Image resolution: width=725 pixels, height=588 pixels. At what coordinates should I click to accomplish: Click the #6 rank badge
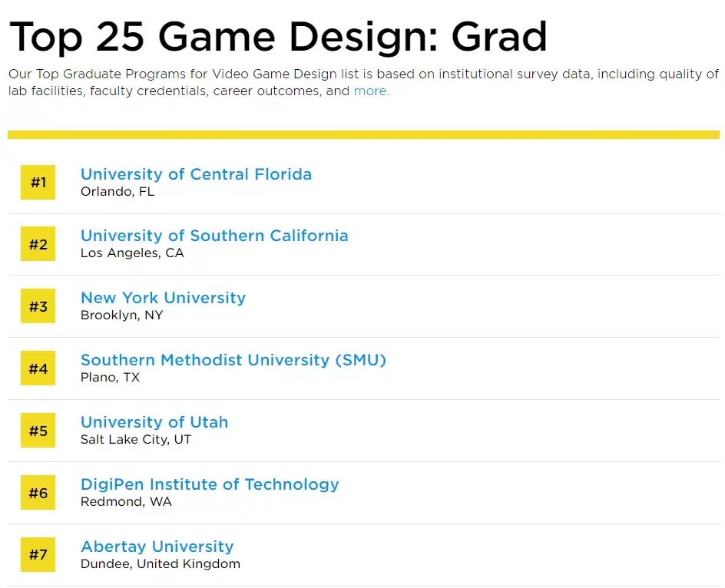(38, 494)
